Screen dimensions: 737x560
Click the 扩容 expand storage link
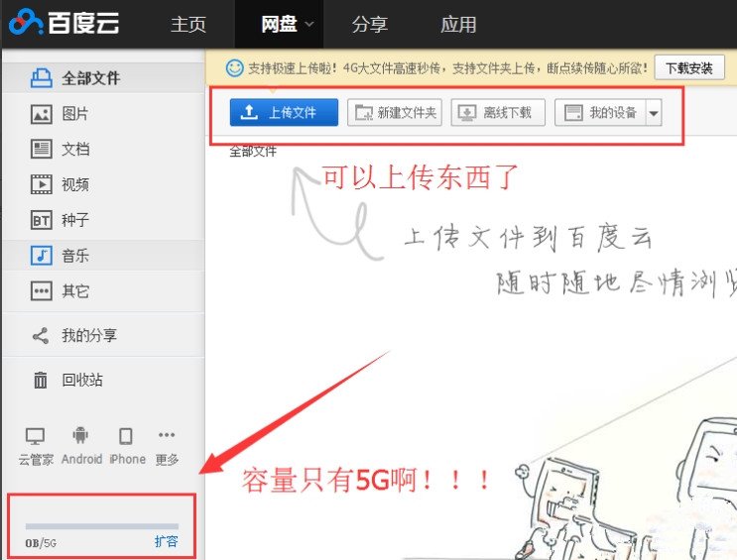tap(167, 542)
